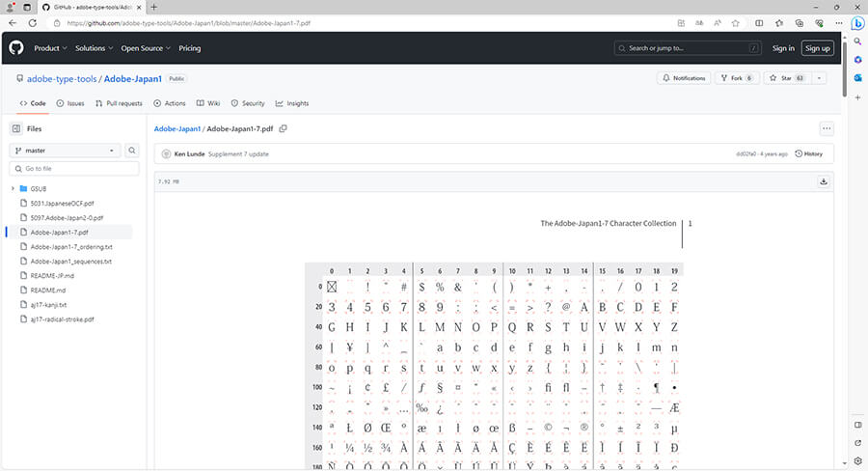
Task: Expand the GSUB folder
Action: coord(13,189)
